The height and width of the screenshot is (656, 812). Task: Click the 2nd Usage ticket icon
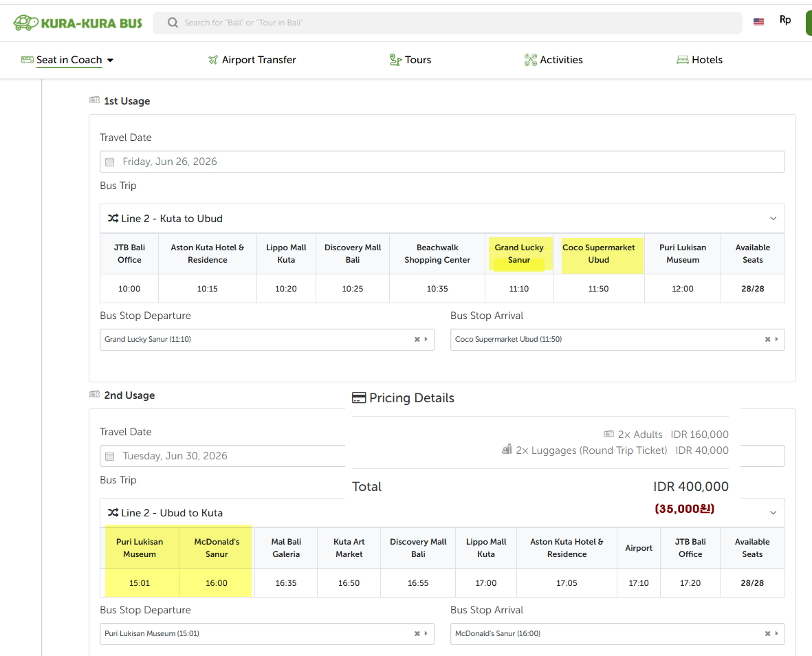pyautogui.click(x=94, y=395)
